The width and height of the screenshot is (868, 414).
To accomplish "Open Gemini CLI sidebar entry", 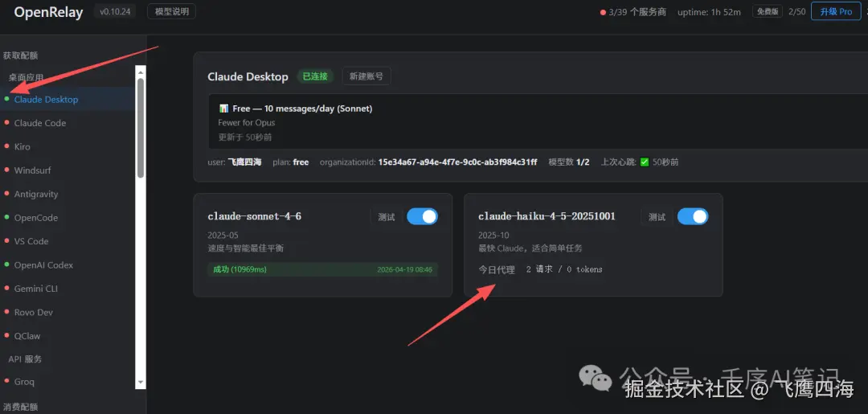I will click(36, 289).
